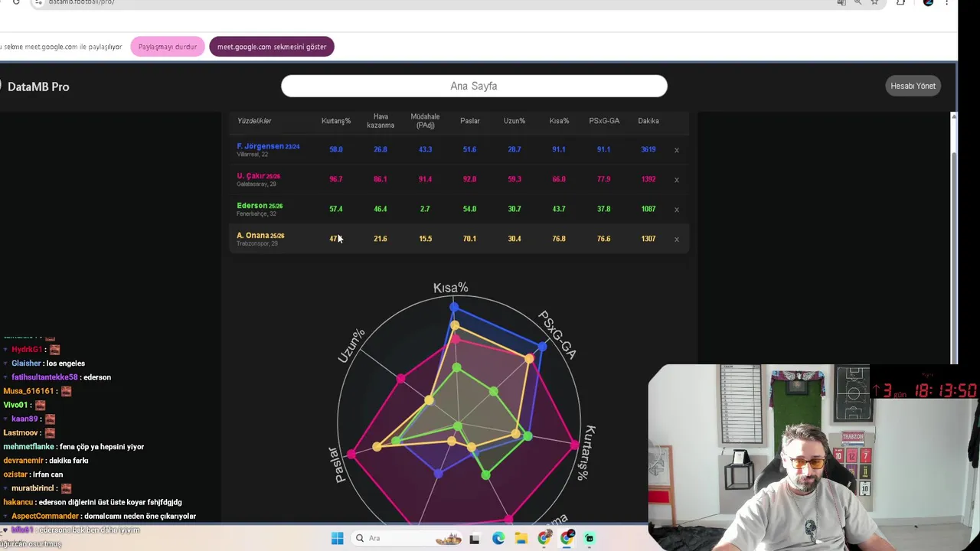Select player A. Onana 25/26
The width and height of the screenshot is (980, 551).
click(260, 236)
